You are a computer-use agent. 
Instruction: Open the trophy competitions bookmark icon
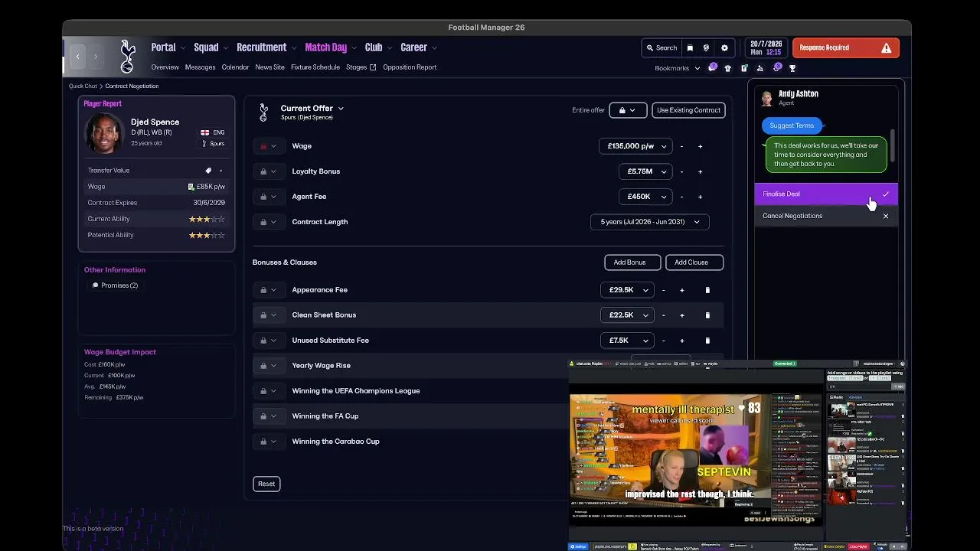[x=792, y=68]
